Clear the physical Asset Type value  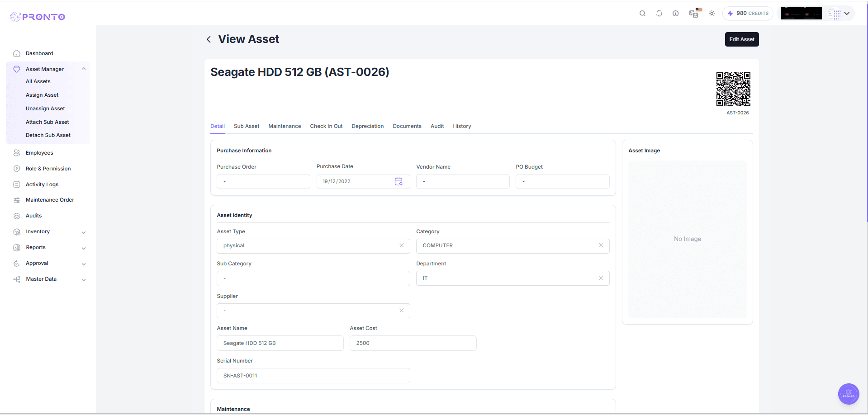(x=401, y=245)
